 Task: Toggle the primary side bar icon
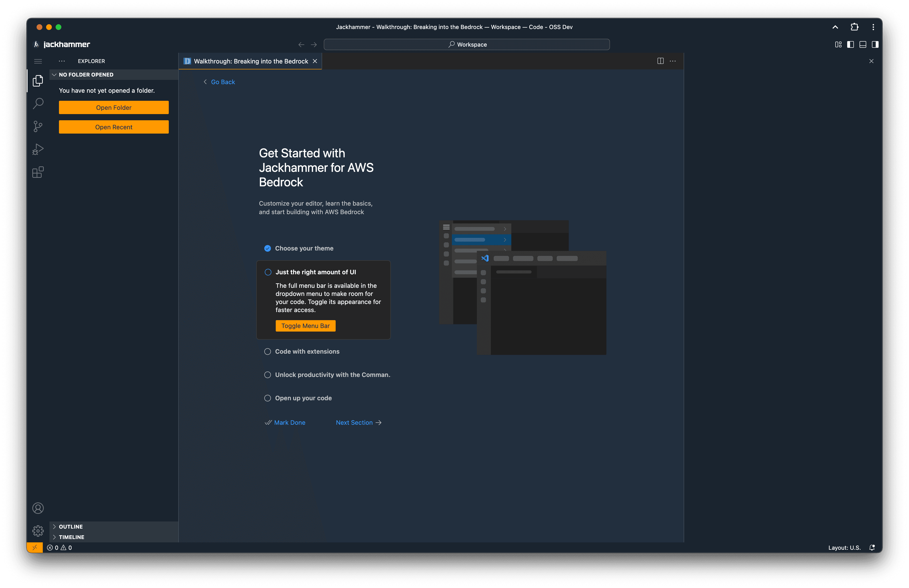(850, 45)
